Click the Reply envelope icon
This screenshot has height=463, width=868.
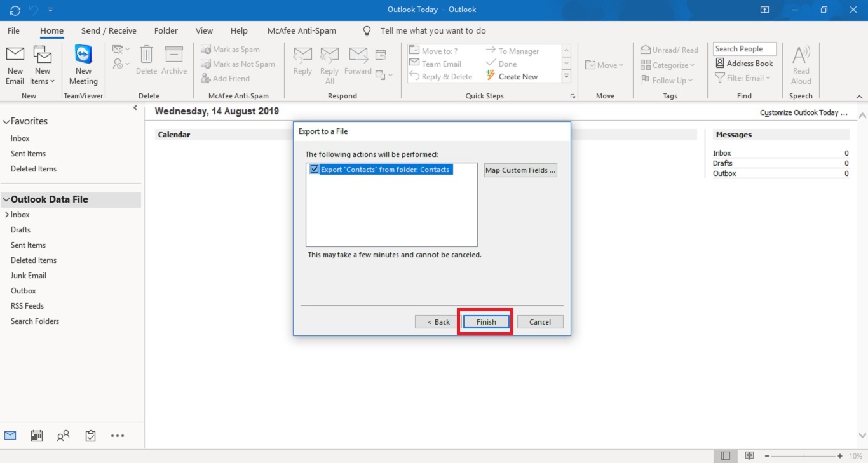click(302, 62)
